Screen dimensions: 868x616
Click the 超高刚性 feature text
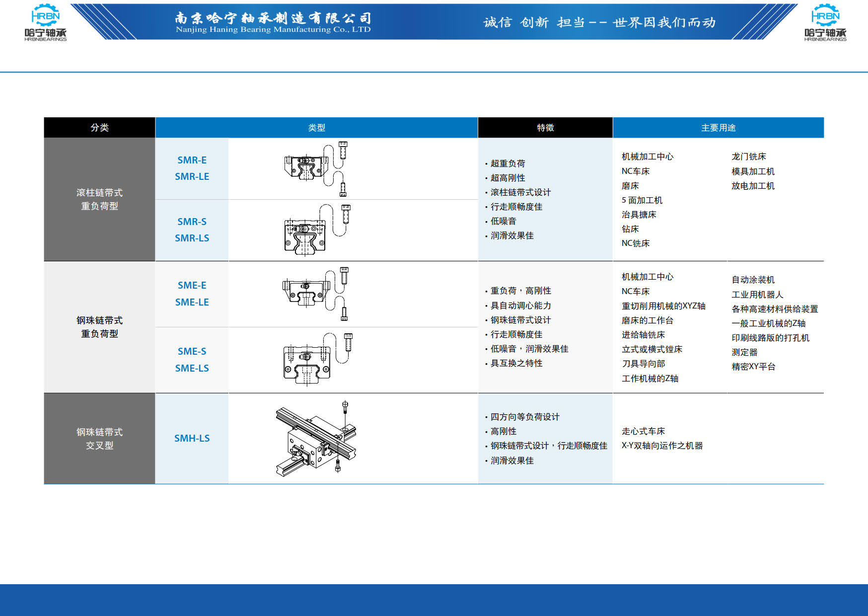point(507,178)
